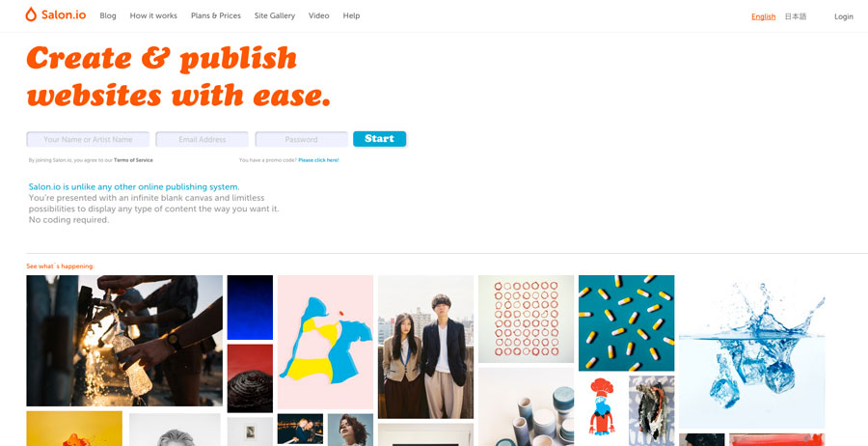868x446 pixels.
Task: Click the Login link
Action: (844, 16)
